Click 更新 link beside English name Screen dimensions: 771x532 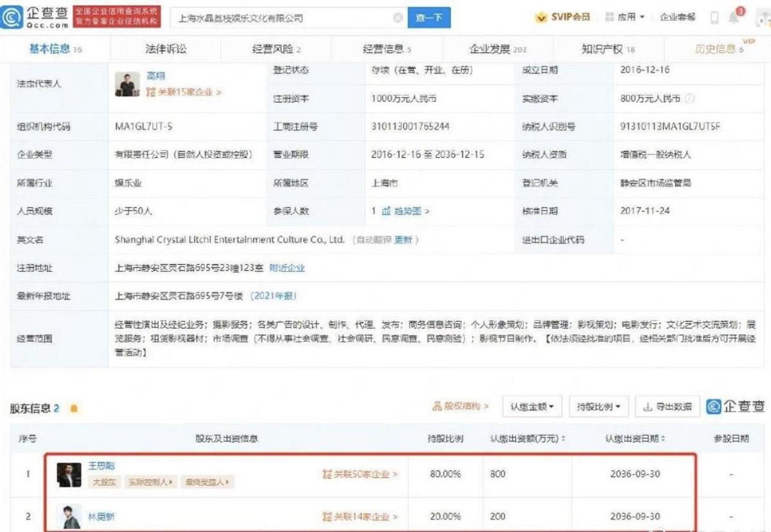(x=403, y=240)
